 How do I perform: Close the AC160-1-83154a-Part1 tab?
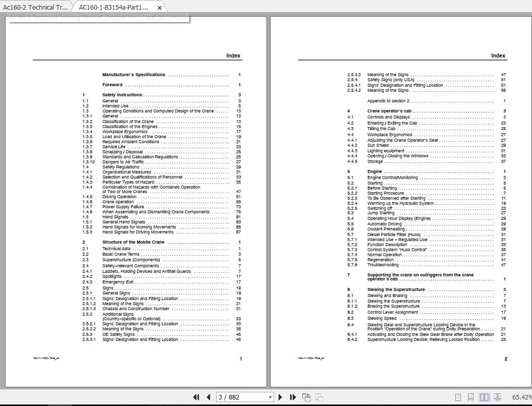tap(160, 8)
